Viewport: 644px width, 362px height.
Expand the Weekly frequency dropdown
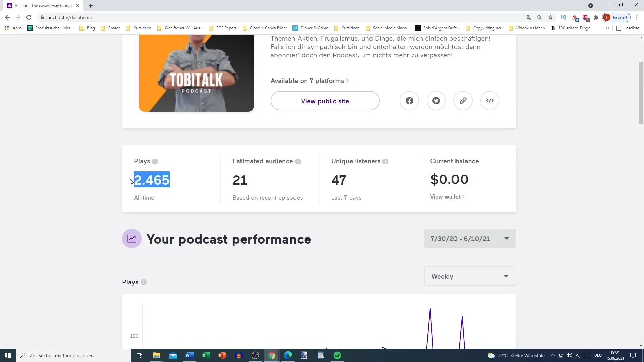pyautogui.click(x=470, y=276)
